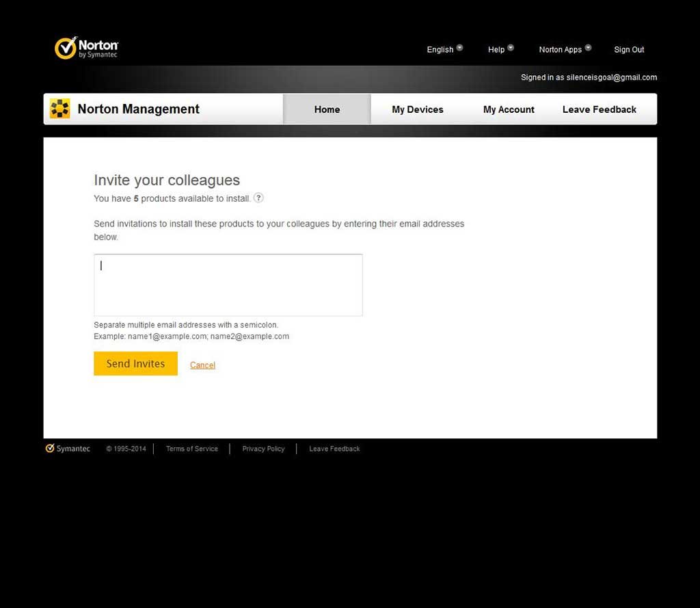Click signed-in email silenceisgoal@gmail.com text
The width and height of the screenshot is (700, 608).
coord(612,77)
